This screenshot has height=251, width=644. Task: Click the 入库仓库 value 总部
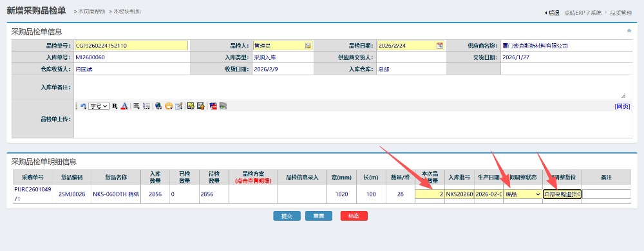point(384,70)
